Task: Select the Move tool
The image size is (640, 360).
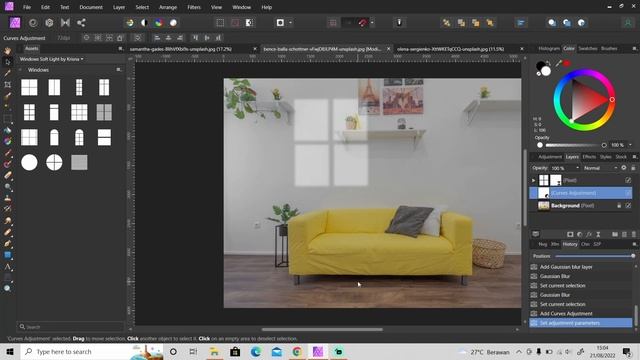Action: pyautogui.click(x=7, y=62)
